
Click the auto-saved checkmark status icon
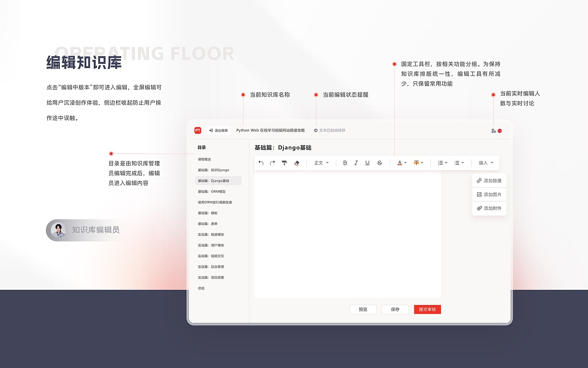[x=316, y=130]
